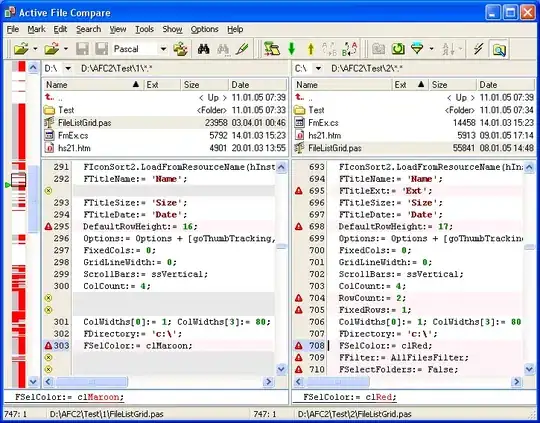The width and height of the screenshot is (540, 423).
Task: Sort right file list by Date column
Action: click(505, 84)
